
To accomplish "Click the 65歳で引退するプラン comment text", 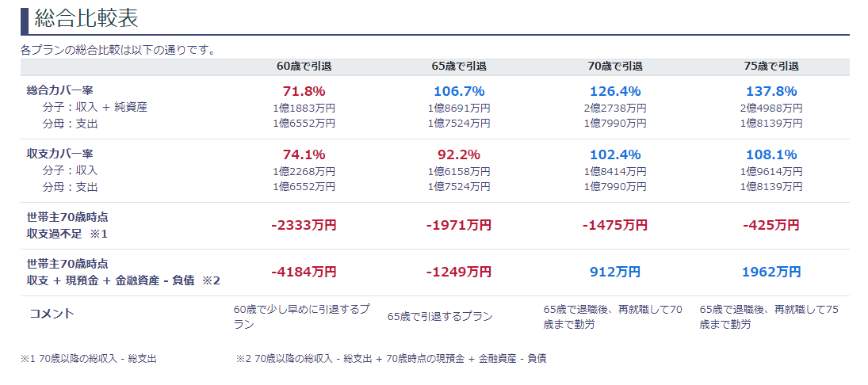I will pyautogui.click(x=440, y=317).
